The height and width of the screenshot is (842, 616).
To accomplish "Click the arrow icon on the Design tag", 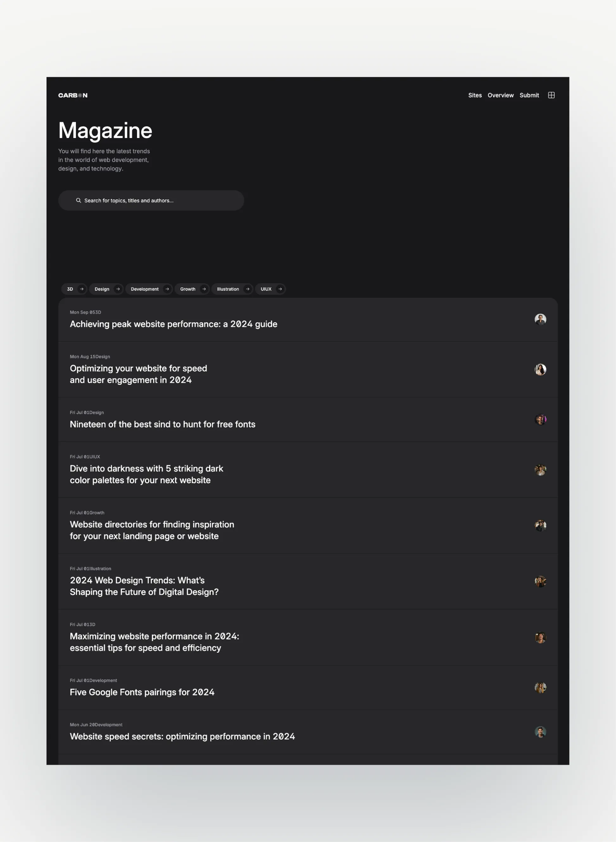I will (118, 289).
